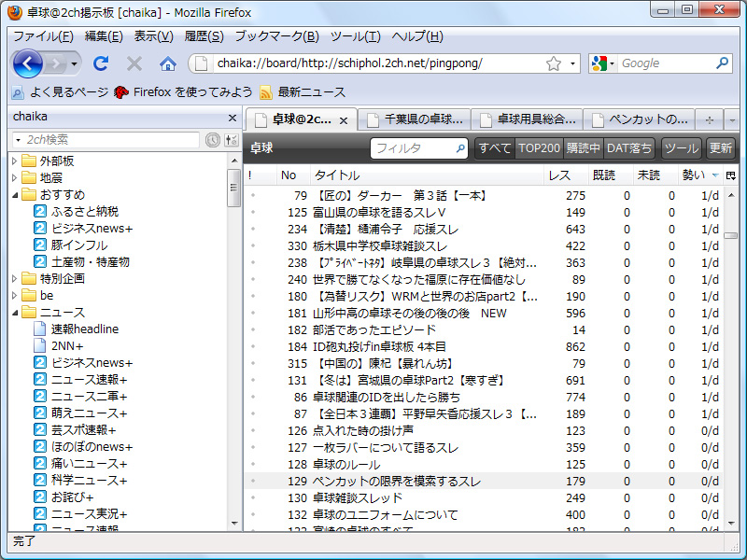Open the ファイル(F) menu

coord(43,36)
